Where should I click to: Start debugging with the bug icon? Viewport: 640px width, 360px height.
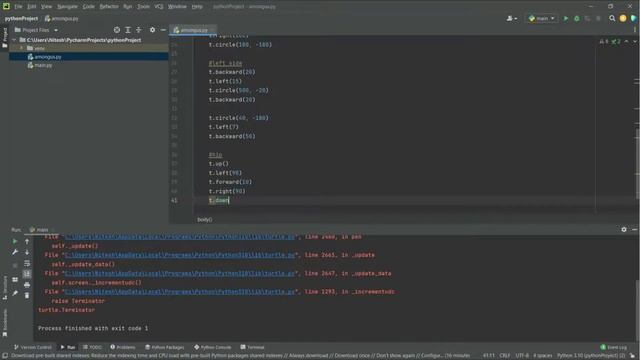[x=577, y=18]
